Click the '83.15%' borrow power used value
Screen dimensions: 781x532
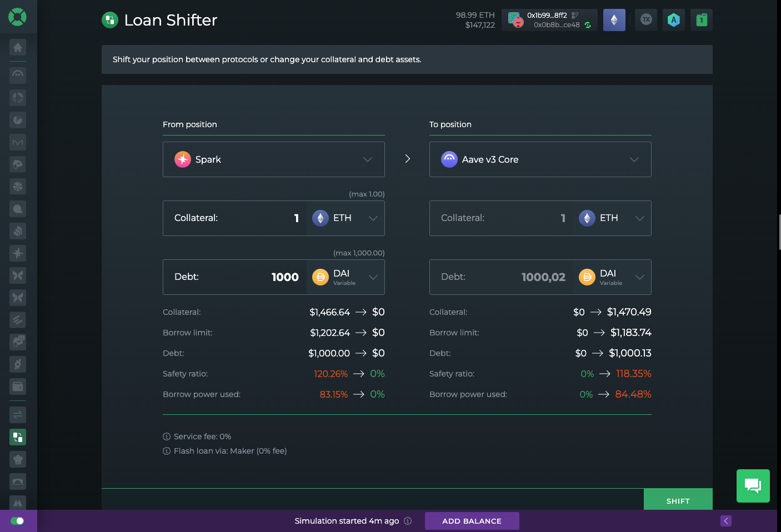pyautogui.click(x=334, y=394)
